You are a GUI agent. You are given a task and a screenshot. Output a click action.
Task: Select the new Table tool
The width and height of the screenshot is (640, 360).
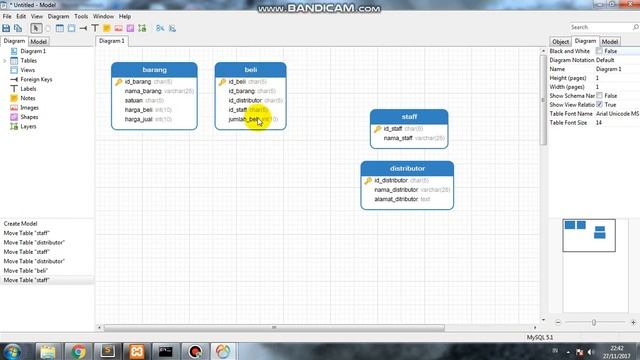coord(60,28)
